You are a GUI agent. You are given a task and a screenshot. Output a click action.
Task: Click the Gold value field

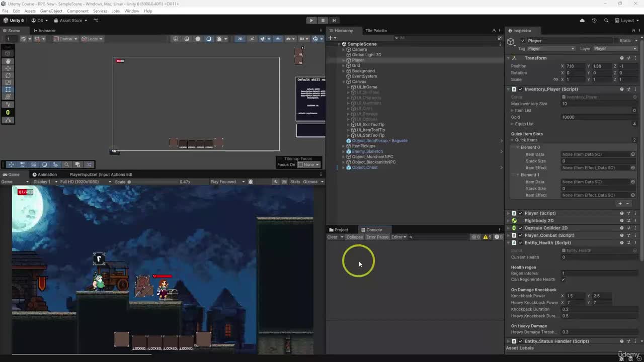[600, 117]
